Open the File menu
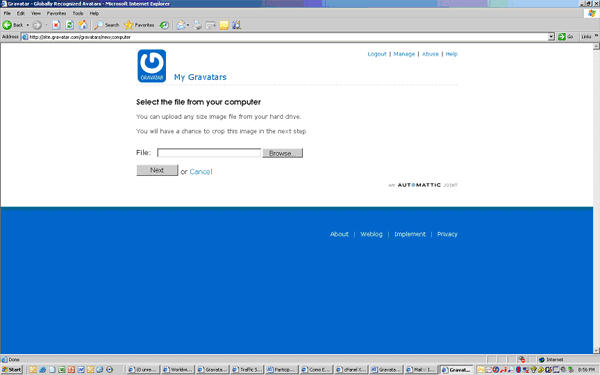This screenshot has height=375, width=600. click(7, 13)
